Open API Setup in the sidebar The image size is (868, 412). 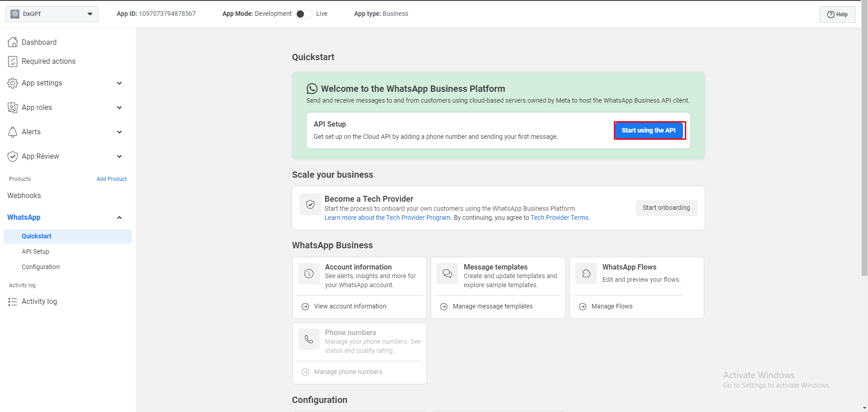(35, 251)
